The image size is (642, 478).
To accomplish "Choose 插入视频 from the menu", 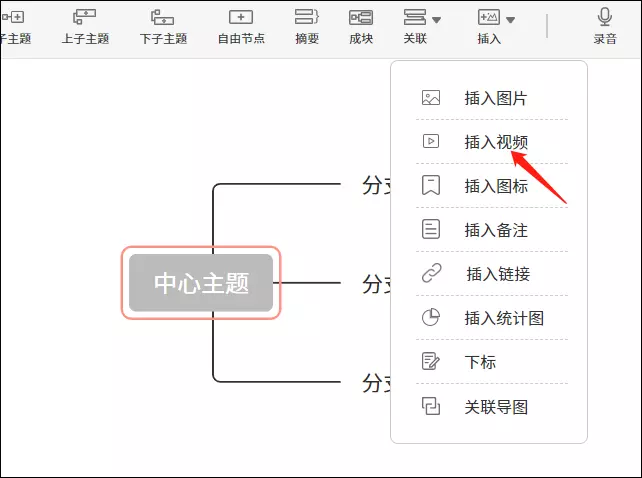I will (x=496, y=142).
